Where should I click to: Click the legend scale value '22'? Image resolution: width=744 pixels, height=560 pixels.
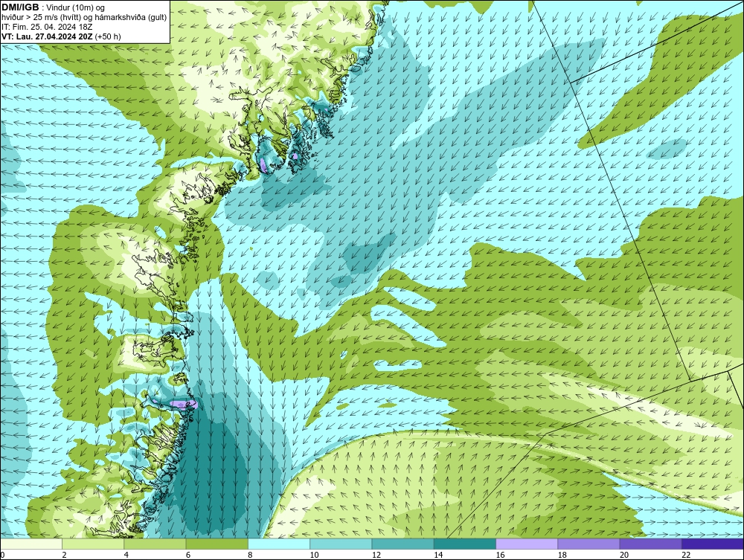[x=686, y=555]
